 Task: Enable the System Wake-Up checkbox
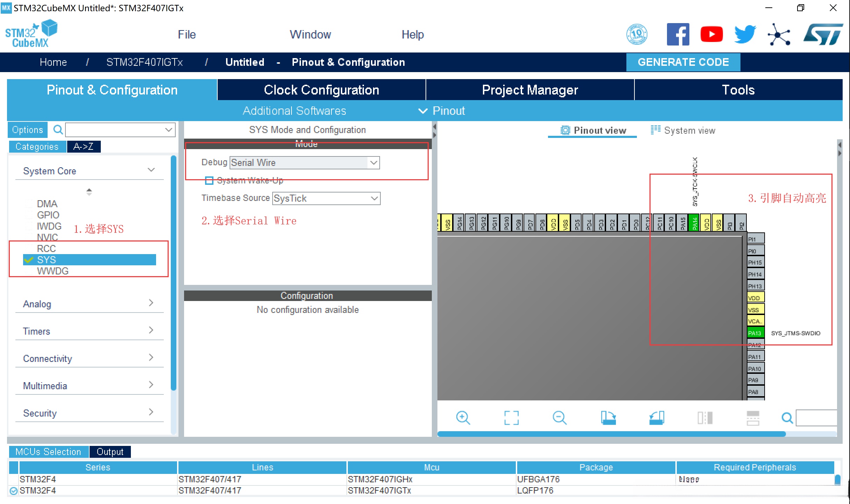point(209,181)
